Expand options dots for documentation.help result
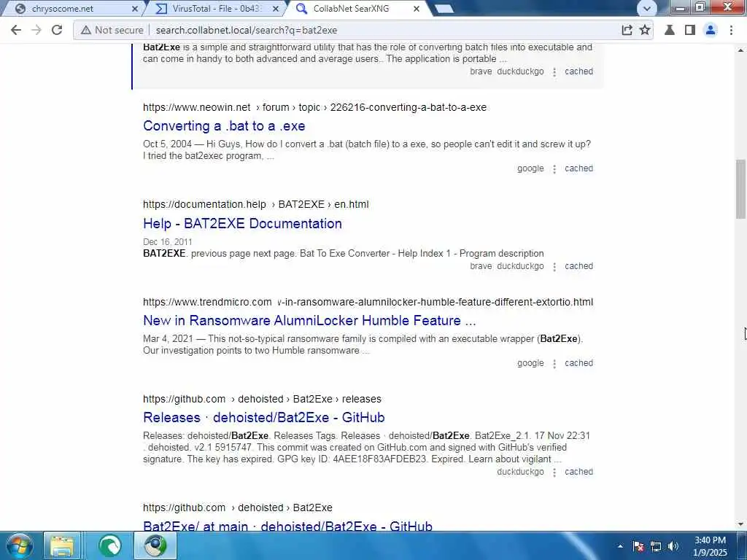Screen dimensions: 747x560 (x=554, y=267)
